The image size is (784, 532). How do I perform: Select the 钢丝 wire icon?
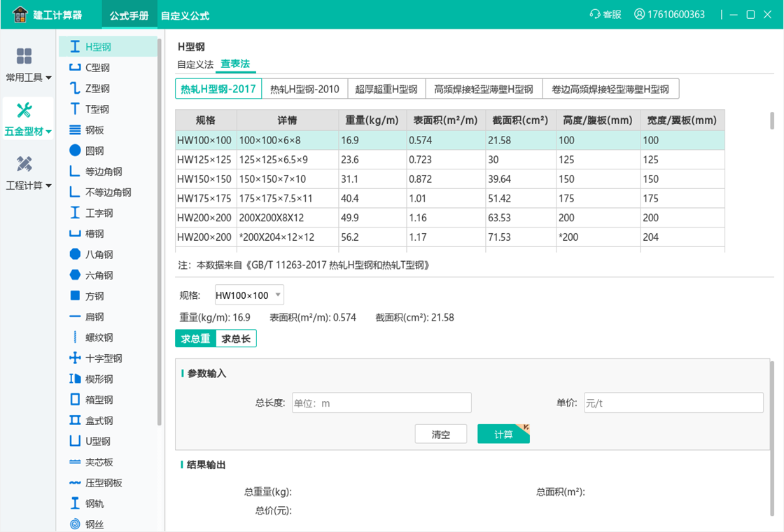pos(74,524)
